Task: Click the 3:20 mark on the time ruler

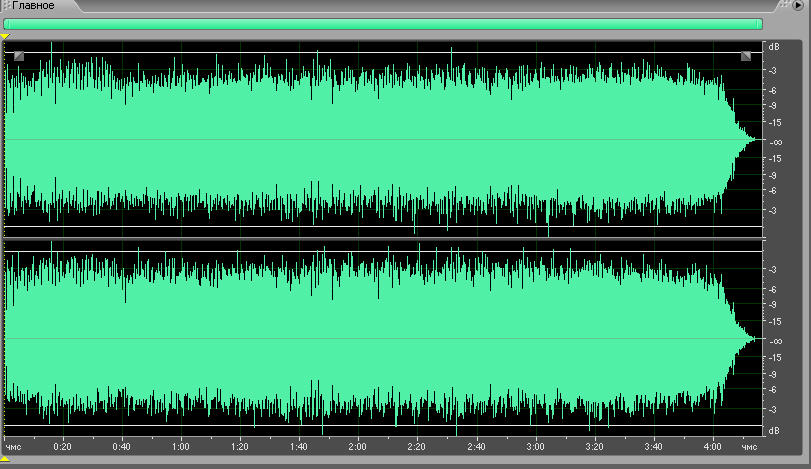Action: pyautogui.click(x=594, y=445)
